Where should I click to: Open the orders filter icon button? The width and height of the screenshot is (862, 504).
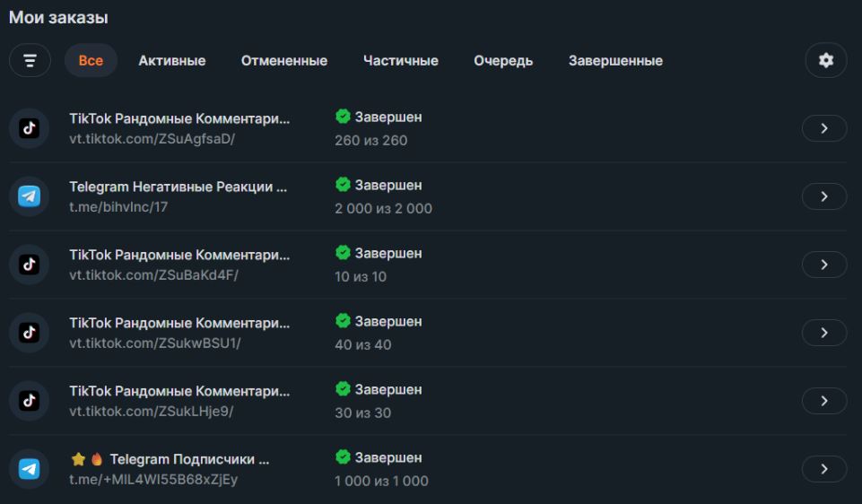point(30,60)
